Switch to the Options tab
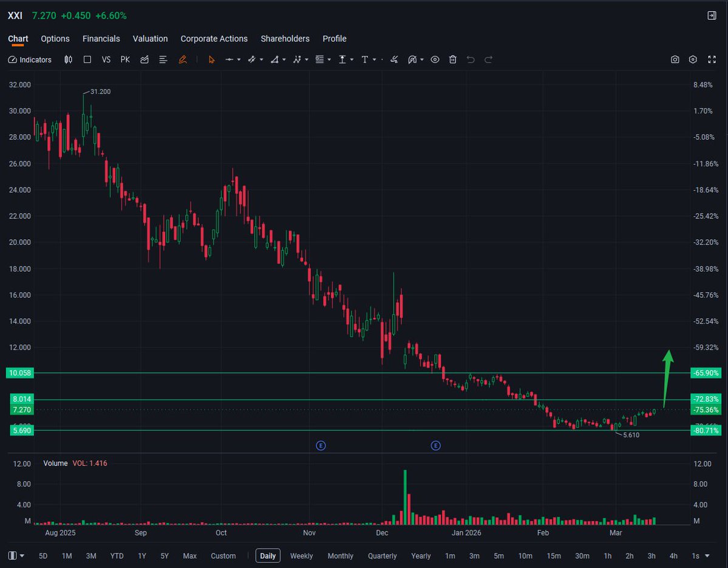 coord(55,38)
